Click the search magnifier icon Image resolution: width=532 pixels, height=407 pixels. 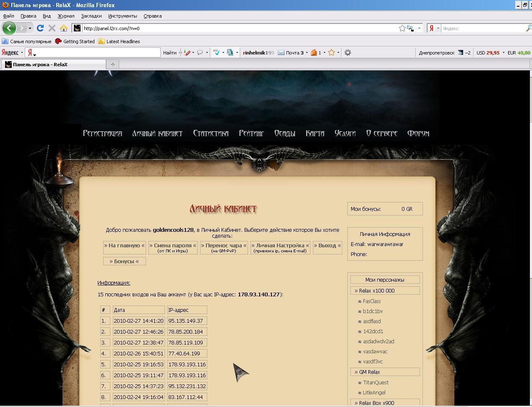point(528,28)
